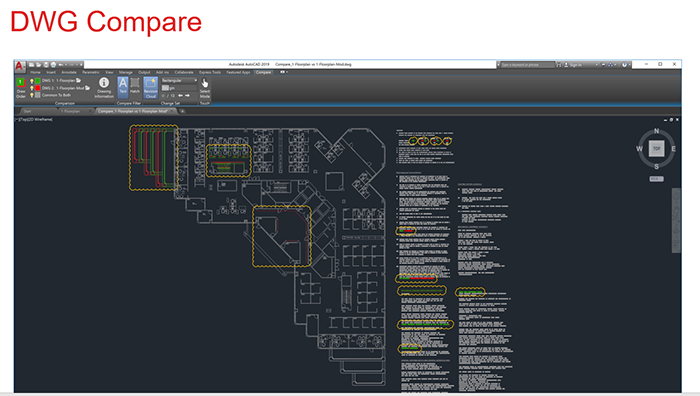
Task: Open the Comparison panel title
Action: point(65,103)
